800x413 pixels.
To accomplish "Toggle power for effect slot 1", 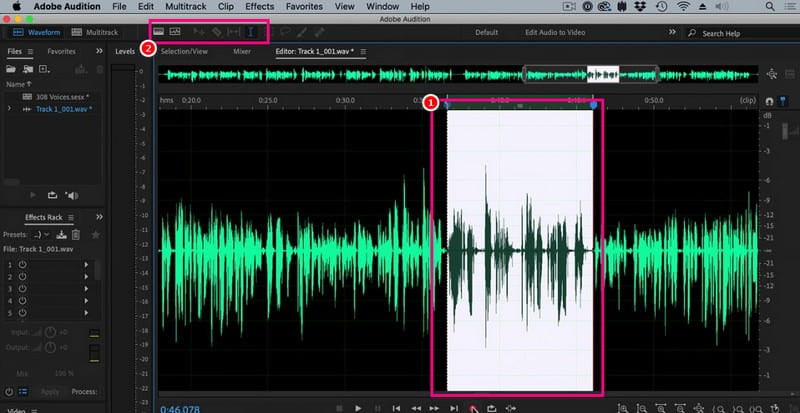I will (x=22, y=264).
